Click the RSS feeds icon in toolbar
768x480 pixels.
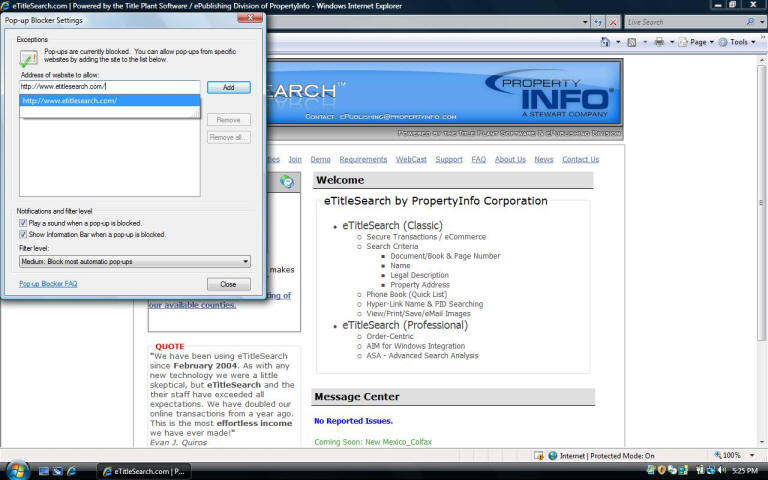[632, 43]
